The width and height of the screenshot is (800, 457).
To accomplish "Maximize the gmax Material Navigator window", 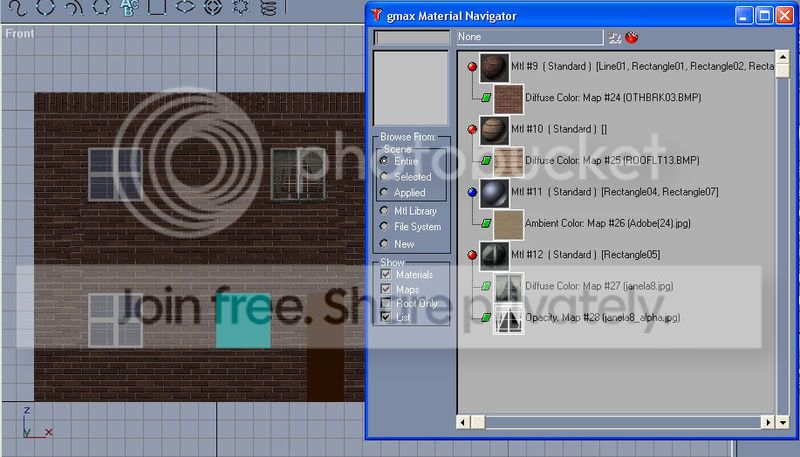I will pos(764,15).
